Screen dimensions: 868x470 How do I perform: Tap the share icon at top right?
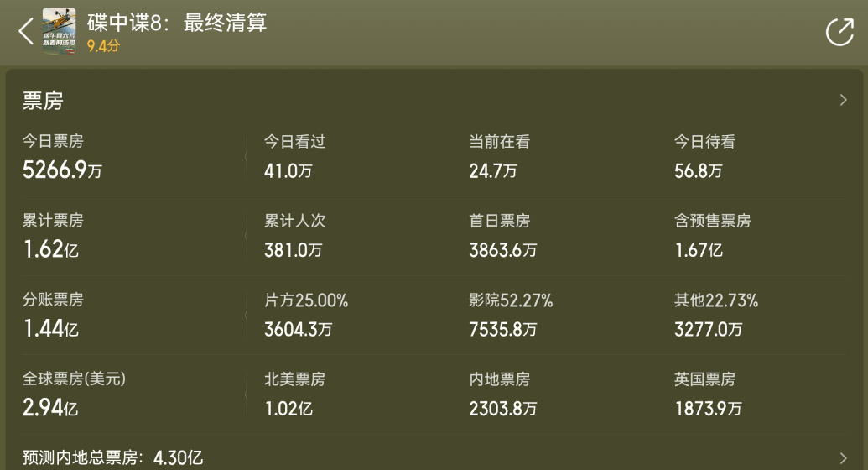[839, 32]
